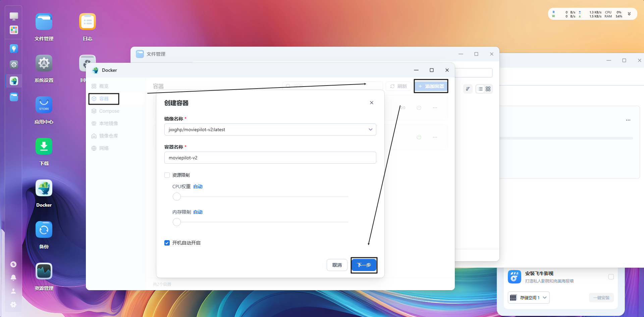Click the 取消 button
The width and height of the screenshot is (644, 317).
(x=337, y=265)
